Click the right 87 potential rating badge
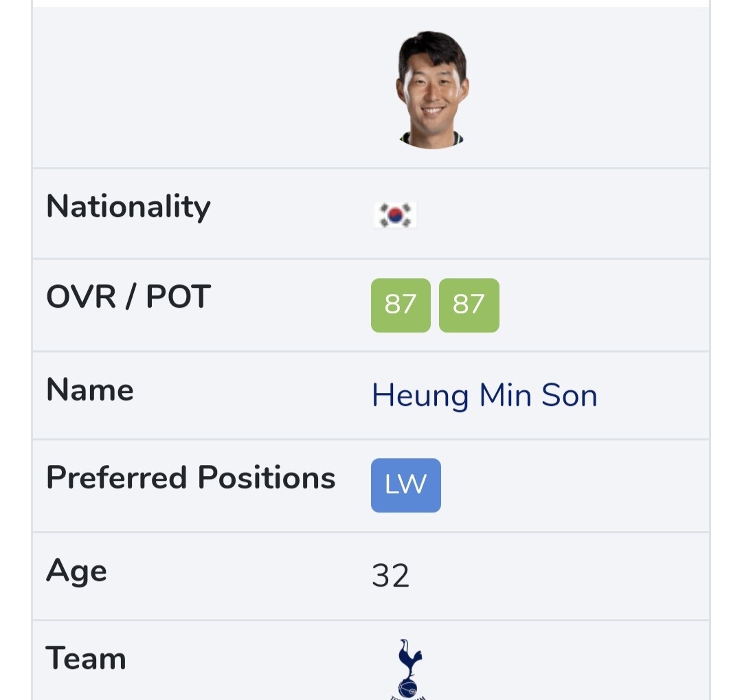 tap(469, 305)
